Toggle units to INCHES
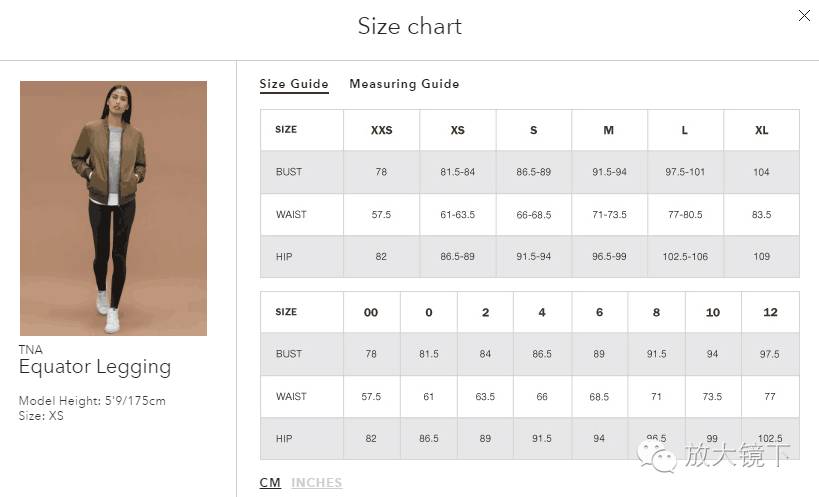This screenshot has height=497, width=819. (x=317, y=482)
